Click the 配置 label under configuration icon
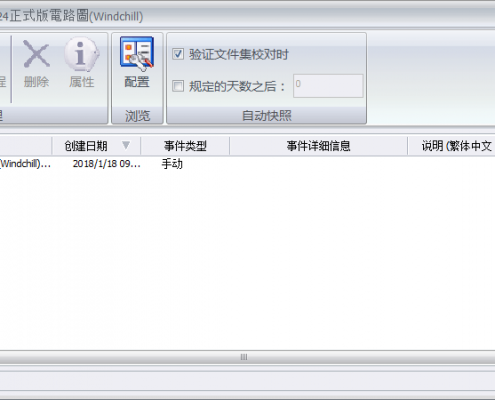Screen dimensions: 495x400 point(137,82)
